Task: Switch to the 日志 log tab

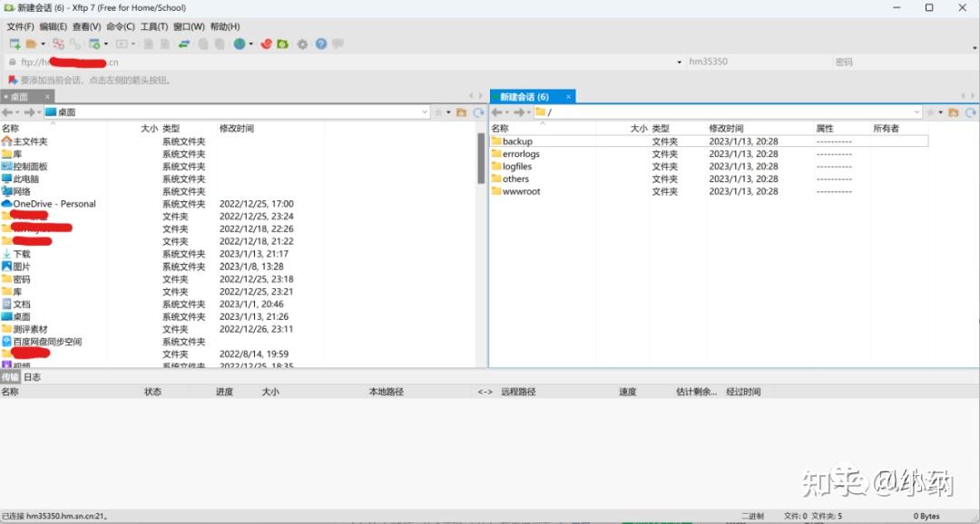Action: click(32, 376)
